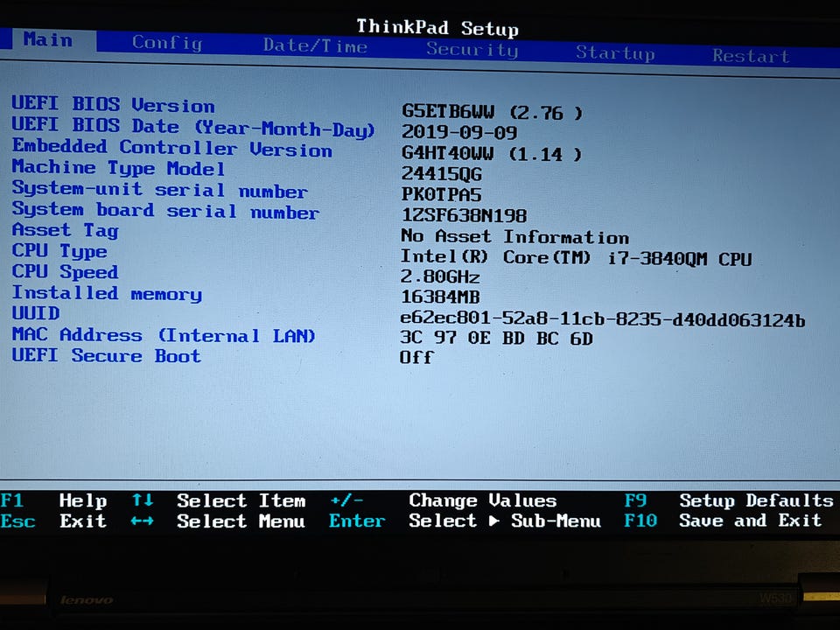Click the Asset Tag label

65,230
